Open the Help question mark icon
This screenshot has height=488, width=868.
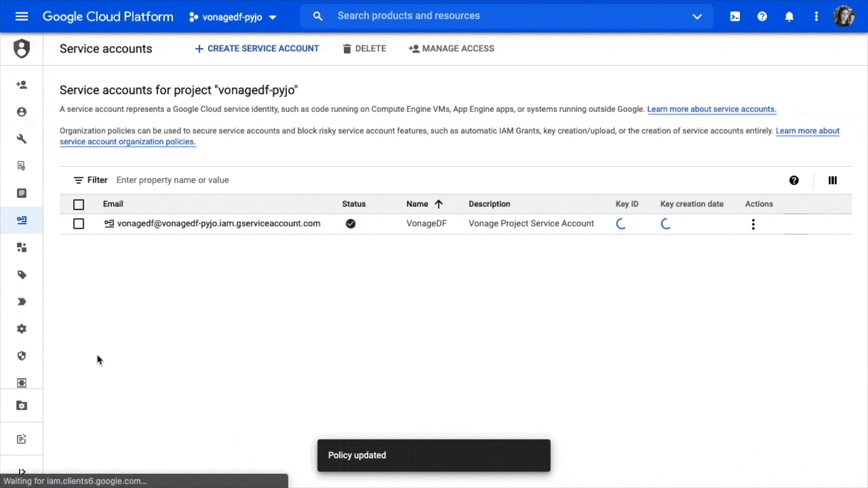pos(762,17)
